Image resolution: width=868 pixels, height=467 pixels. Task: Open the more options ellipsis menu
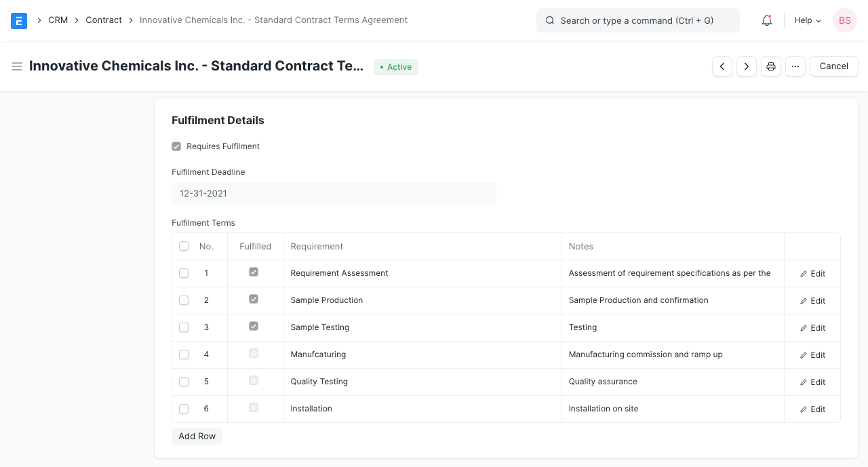[x=795, y=66]
